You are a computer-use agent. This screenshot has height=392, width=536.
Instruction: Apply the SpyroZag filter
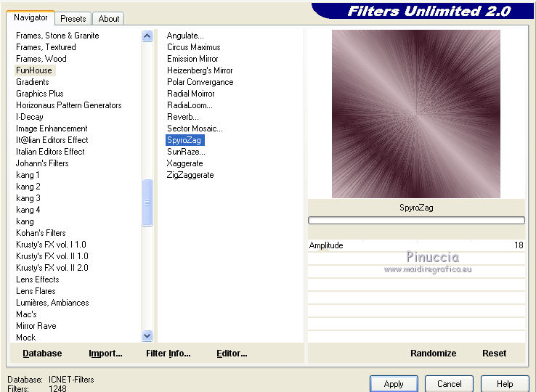(394, 384)
